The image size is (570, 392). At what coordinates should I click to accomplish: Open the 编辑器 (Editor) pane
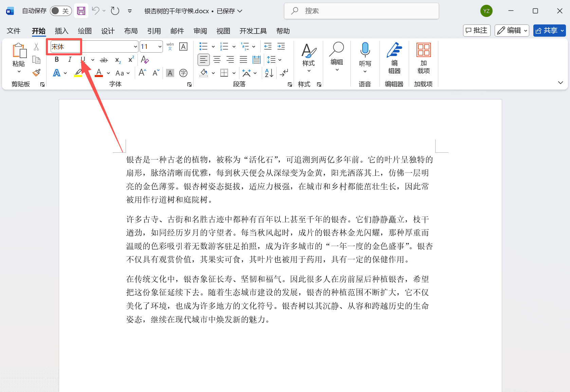coord(394,57)
